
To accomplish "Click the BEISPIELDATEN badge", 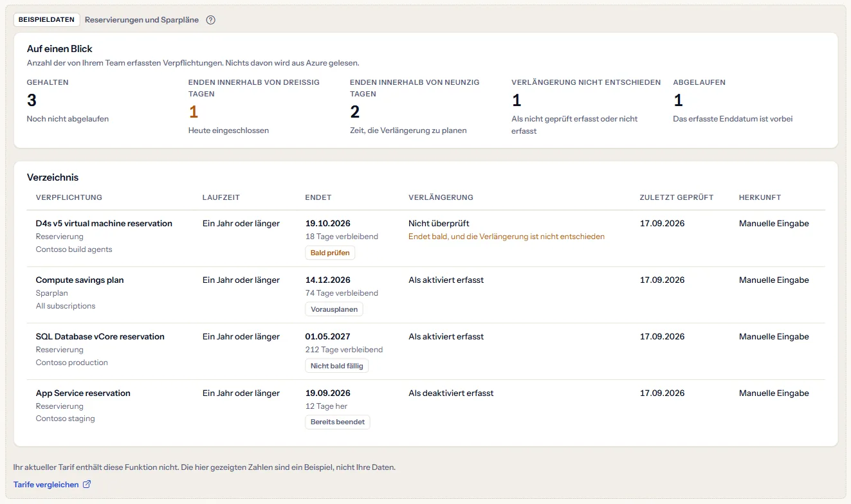I will tap(46, 20).
